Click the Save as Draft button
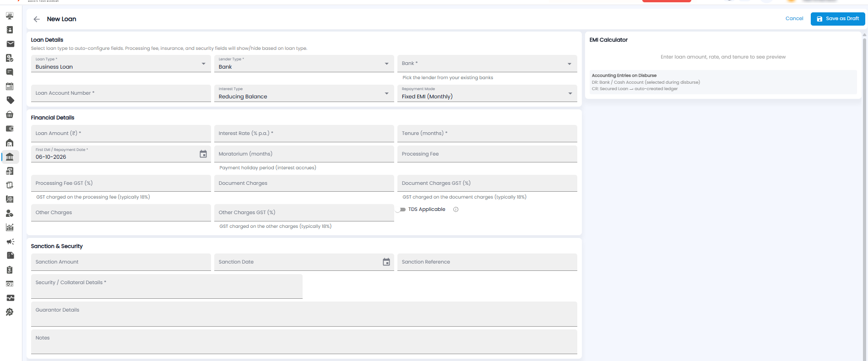This screenshot has height=361, width=868. coord(838,19)
